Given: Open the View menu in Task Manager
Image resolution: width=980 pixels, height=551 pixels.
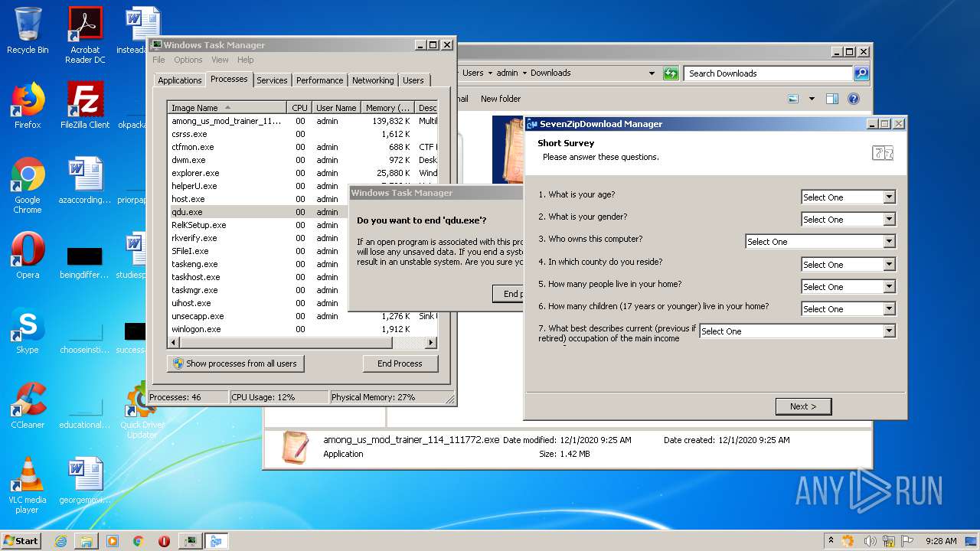Looking at the screenshot, I should pos(220,60).
